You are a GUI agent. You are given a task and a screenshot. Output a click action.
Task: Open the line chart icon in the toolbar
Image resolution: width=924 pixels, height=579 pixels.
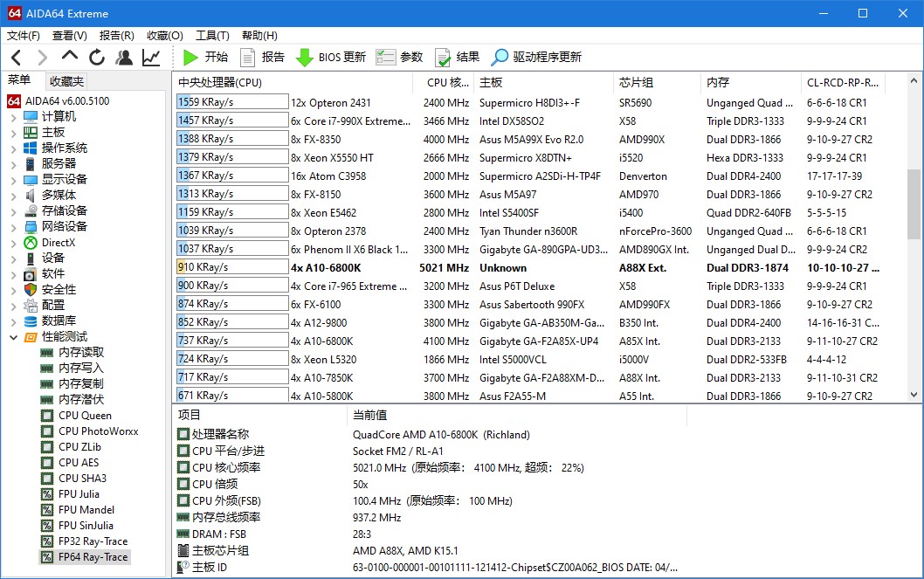pos(149,58)
